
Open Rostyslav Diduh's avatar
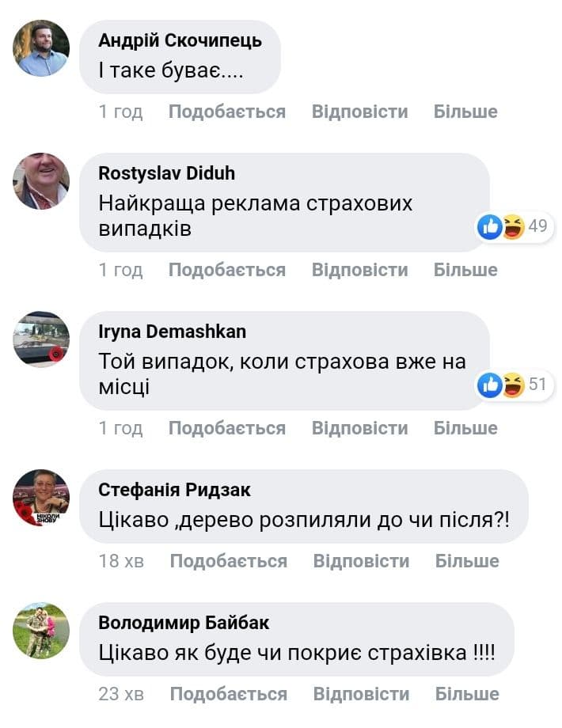(41, 180)
